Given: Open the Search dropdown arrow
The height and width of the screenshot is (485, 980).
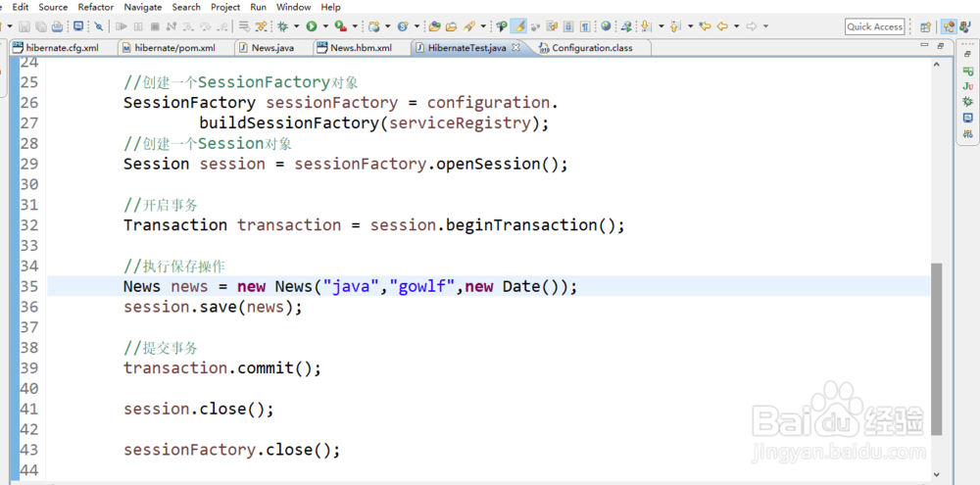Looking at the screenshot, I should coord(483,26).
